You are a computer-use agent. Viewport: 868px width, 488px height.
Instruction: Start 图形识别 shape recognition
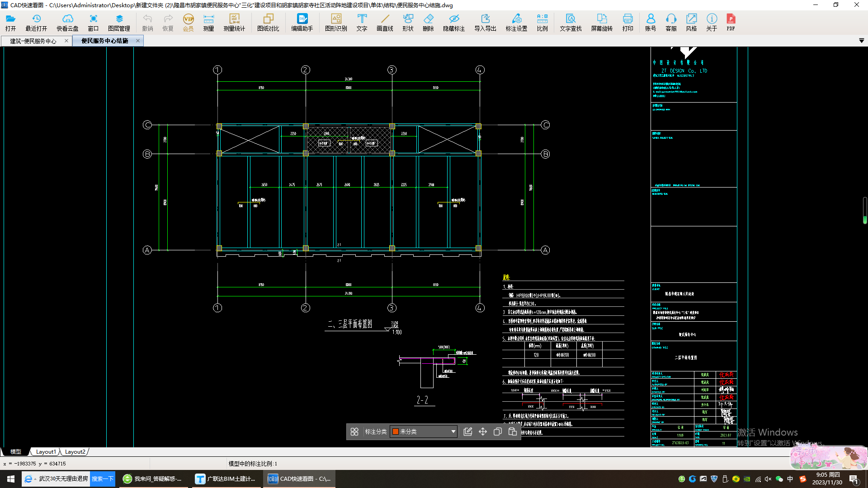(x=336, y=22)
